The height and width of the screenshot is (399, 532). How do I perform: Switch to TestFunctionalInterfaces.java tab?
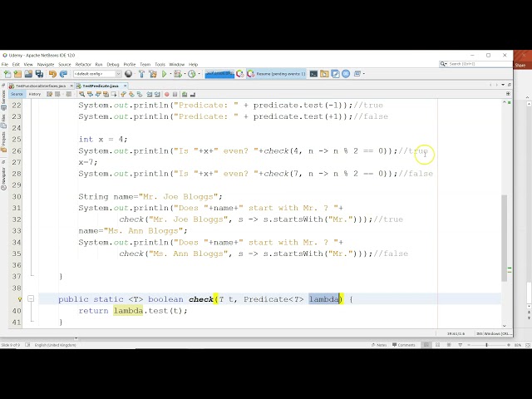pos(41,86)
